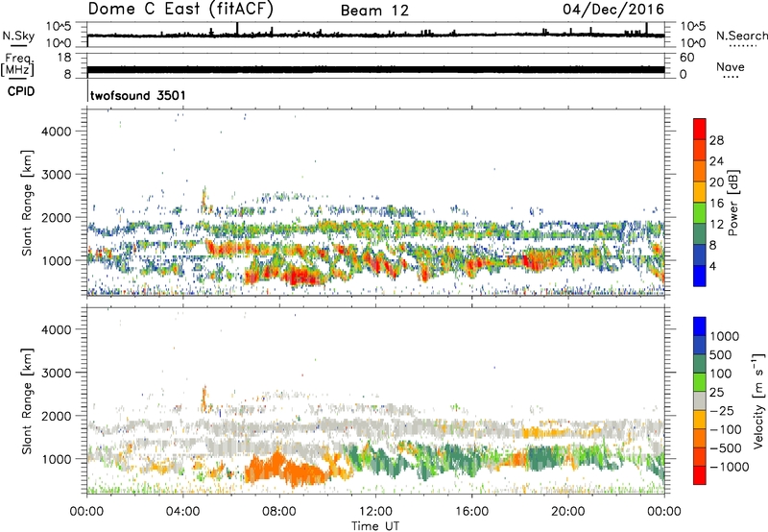The height and width of the screenshot is (532, 768).
Task: Click the '20:00' time tick label
Action: point(568,512)
